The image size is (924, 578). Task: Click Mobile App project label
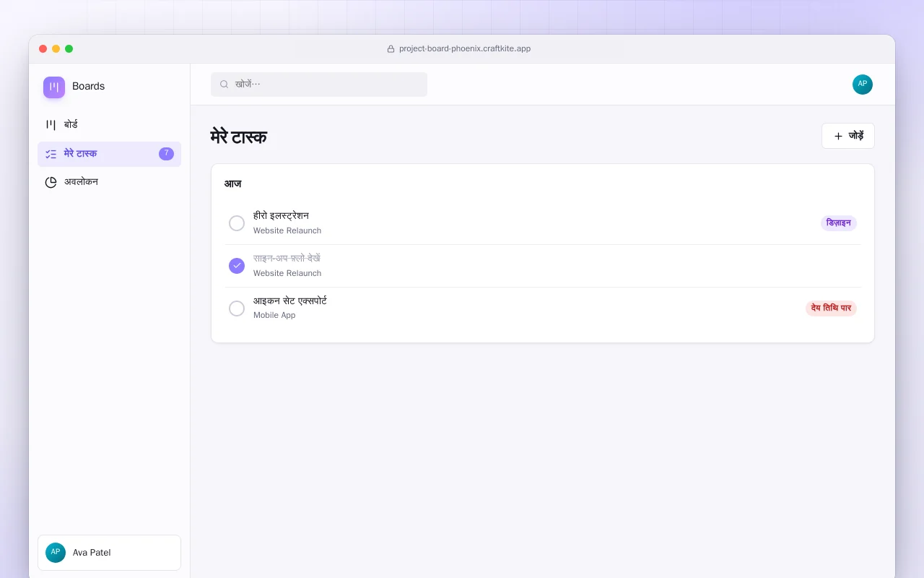[274, 315]
